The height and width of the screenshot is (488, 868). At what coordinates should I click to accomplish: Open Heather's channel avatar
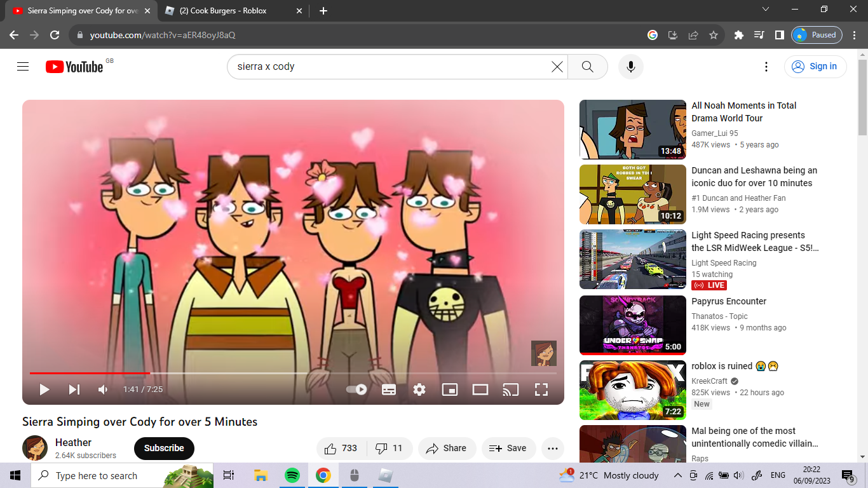point(35,448)
